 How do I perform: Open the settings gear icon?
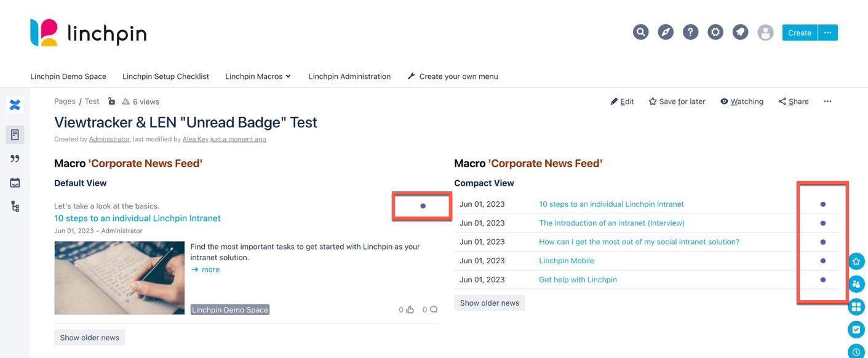[x=715, y=32]
